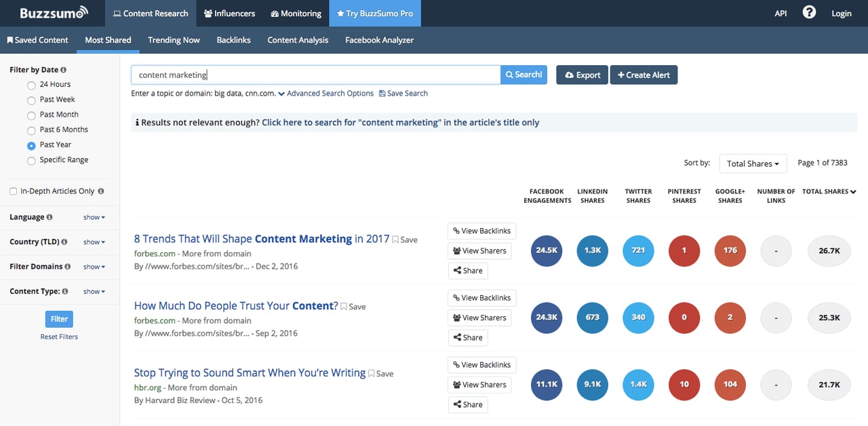Select the 24 Hours date filter
The height and width of the screenshot is (426, 868).
[31, 85]
